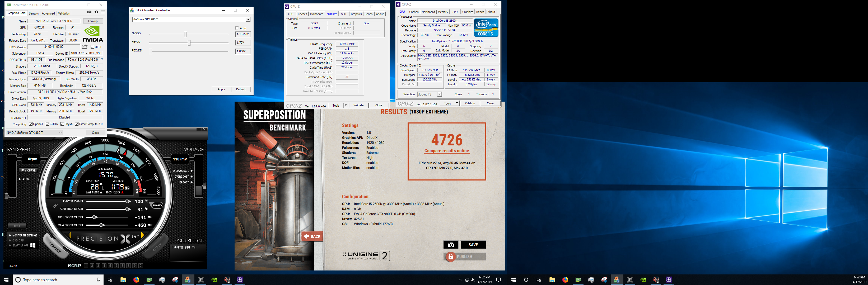The image size is (868, 285).
Task: Switch to the Sensors tab in GPU-Z
Action: [34, 13]
